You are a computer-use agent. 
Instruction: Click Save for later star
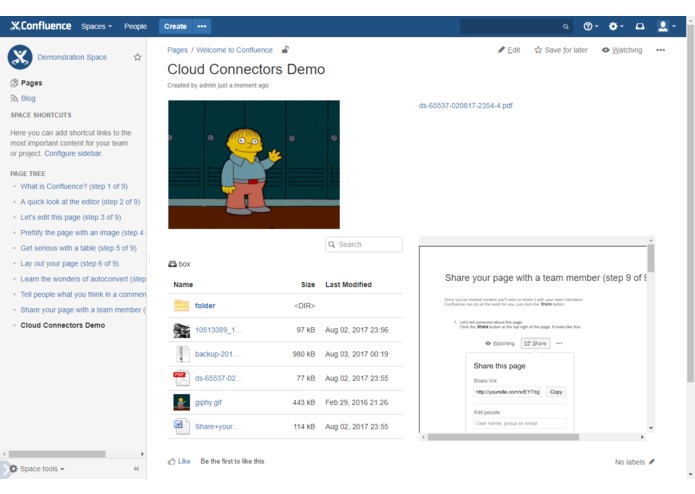coord(561,50)
